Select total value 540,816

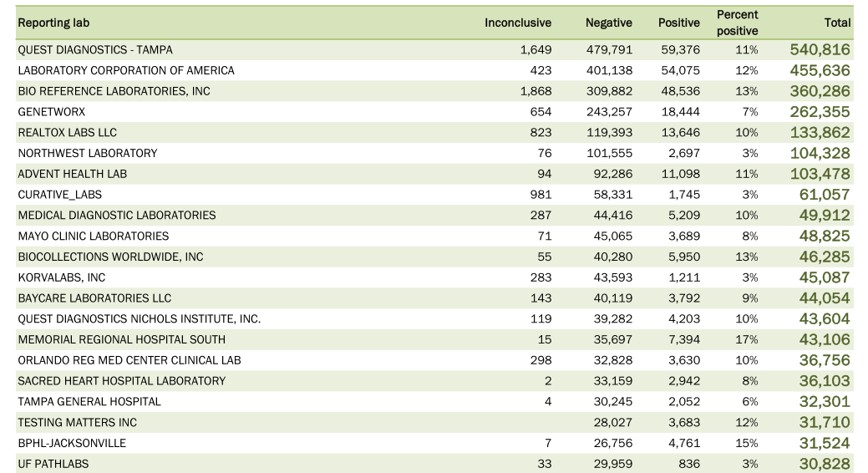click(820, 50)
